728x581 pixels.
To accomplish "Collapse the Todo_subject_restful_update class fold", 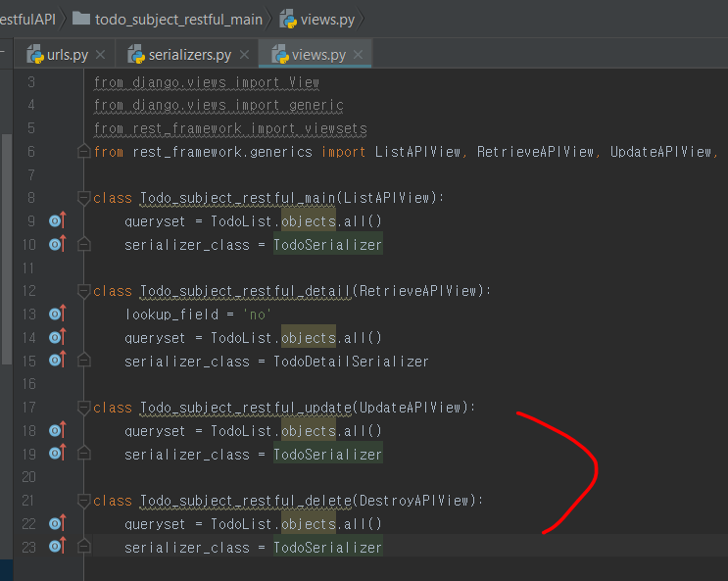I will pyautogui.click(x=83, y=408).
